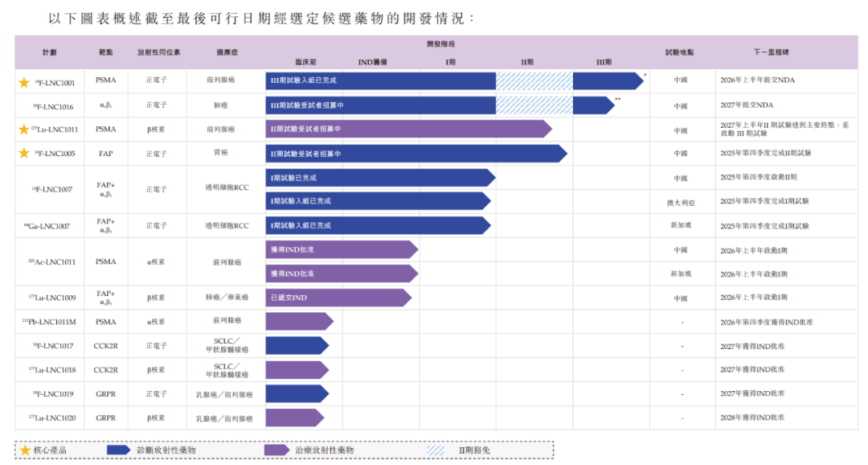The width and height of the screenshot is (868, 465).
Task: Click the 臨床前 stage label
Action: tap(305, 62)
